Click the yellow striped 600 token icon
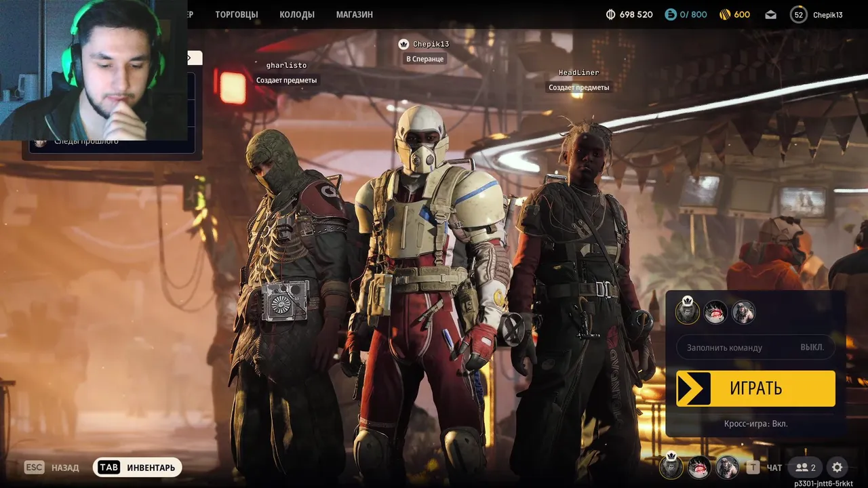This screenshot has width=868, height=488. pos(725,14)
